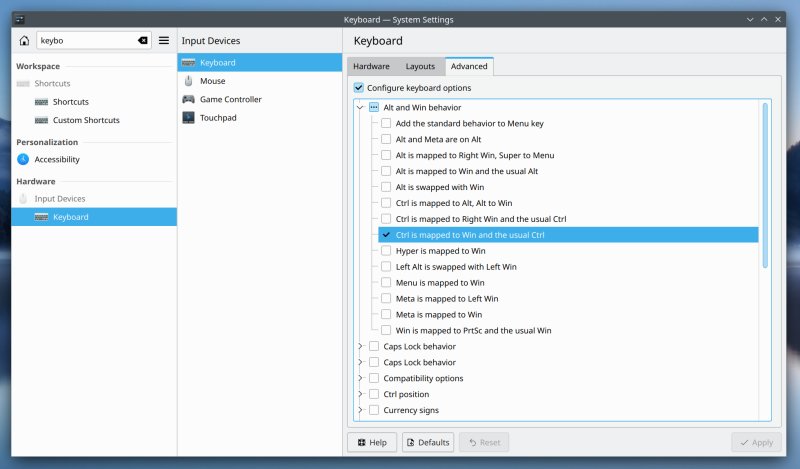Open Game Controller settings
The image size is (800, 469).
(x=230, y=99)
